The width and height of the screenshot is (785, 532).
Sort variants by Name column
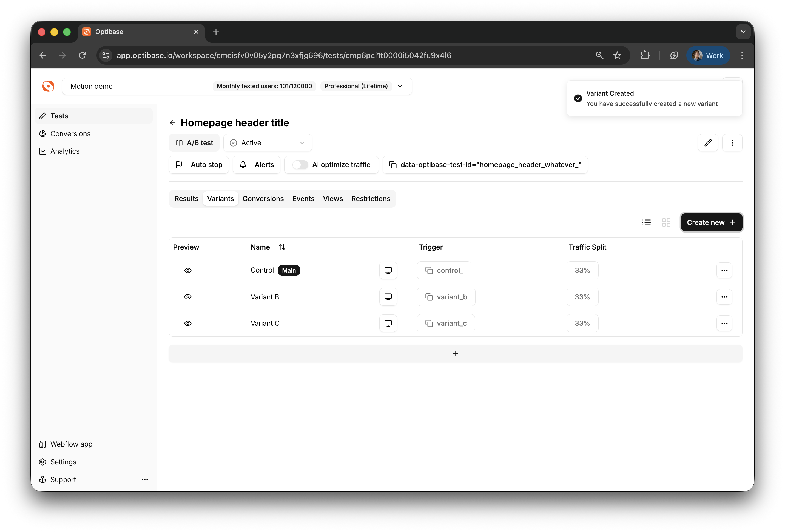[282, 247]
